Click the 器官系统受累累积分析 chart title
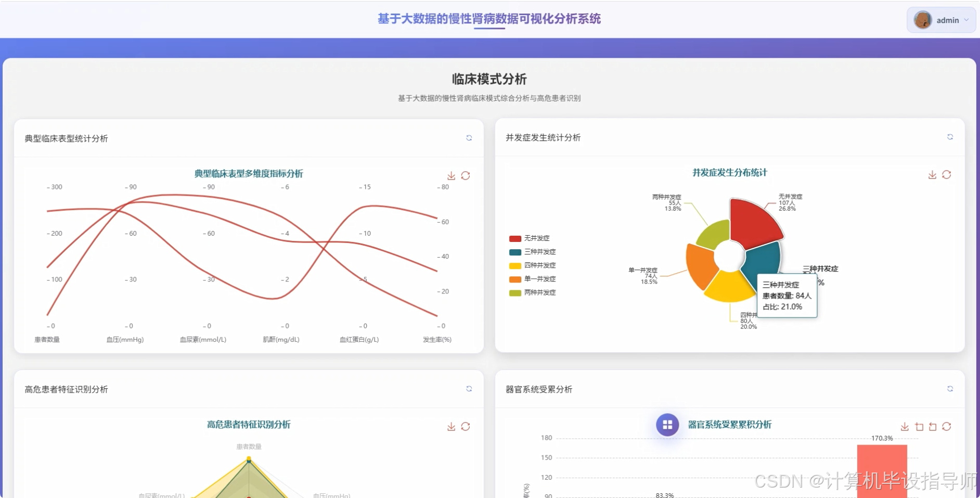The height and width of the screenshot is (498, 980). click(x=730, y=425)
